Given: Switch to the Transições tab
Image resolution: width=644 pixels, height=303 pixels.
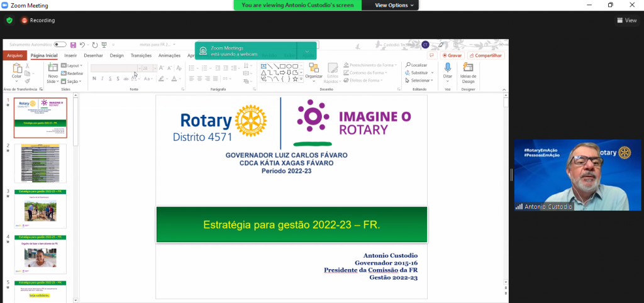Looking at the screenshot, I should click(x=141, y=55).
